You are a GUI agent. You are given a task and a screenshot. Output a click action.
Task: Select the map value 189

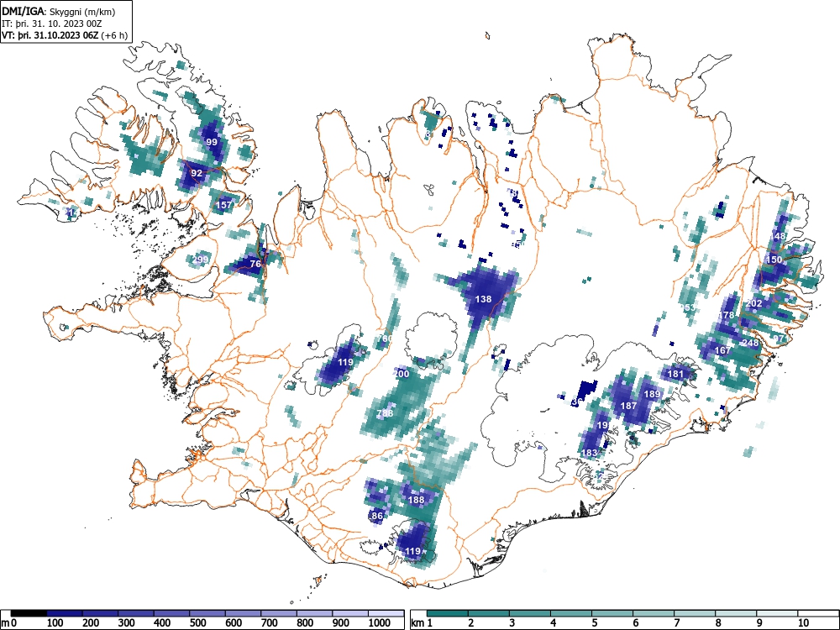pyautogui.click(x=652, y=394)
